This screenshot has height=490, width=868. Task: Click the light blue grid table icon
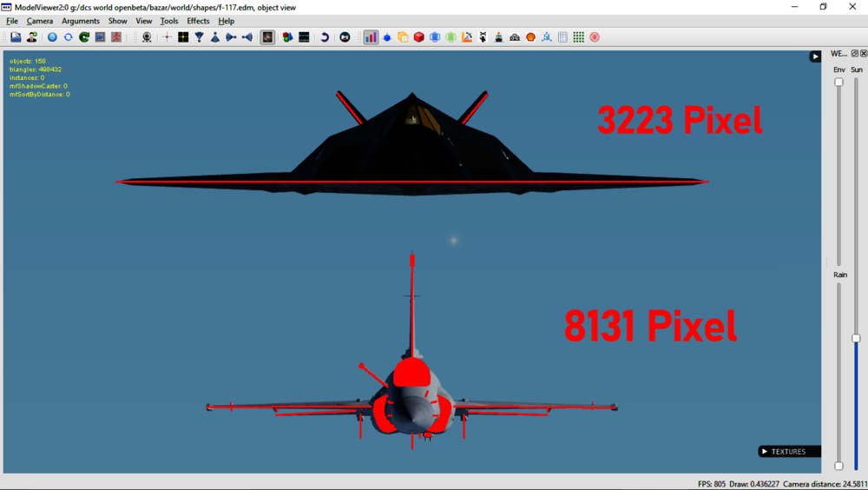coord(563,37)
